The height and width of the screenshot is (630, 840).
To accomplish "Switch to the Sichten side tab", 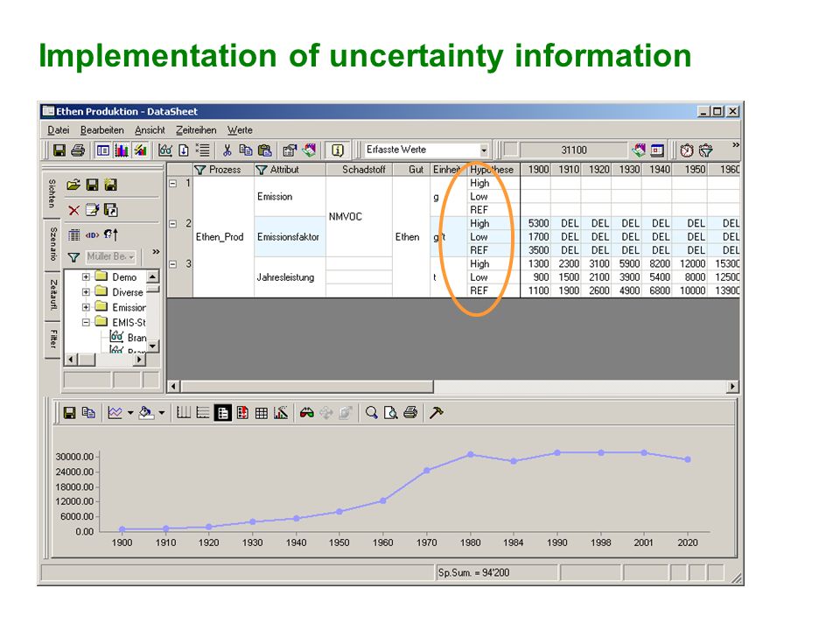I will pyautogui.click(x=52, y=194).
